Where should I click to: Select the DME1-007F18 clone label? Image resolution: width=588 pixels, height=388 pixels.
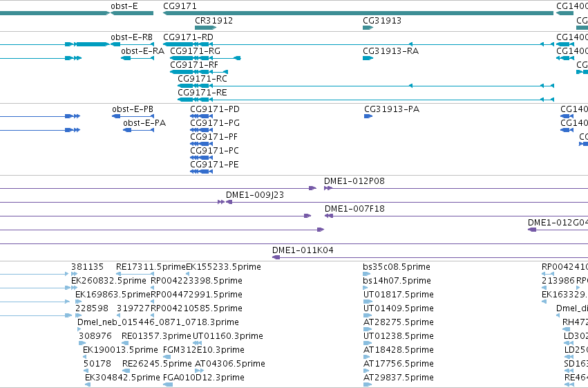pyautogui.click(x=354, y=209)
